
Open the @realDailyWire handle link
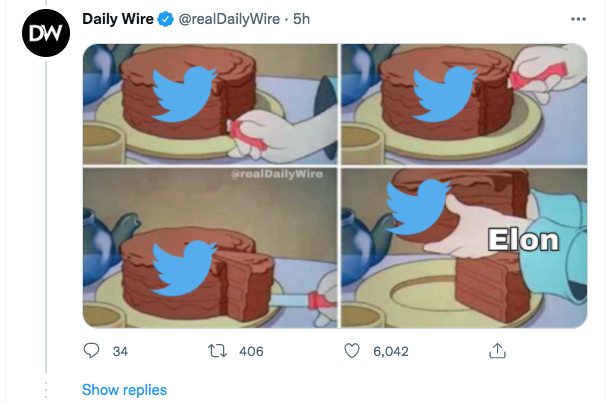(x=229, y=21)
